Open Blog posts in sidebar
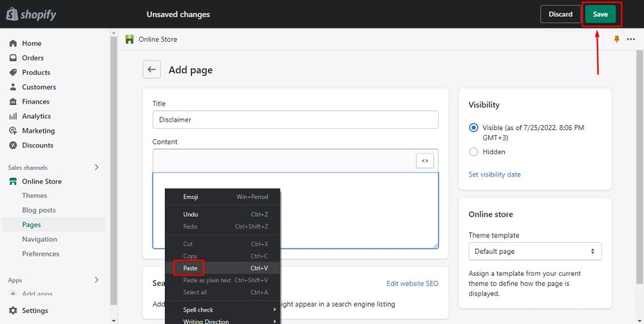Screen dimensions: 644x324 pos(39,210)
